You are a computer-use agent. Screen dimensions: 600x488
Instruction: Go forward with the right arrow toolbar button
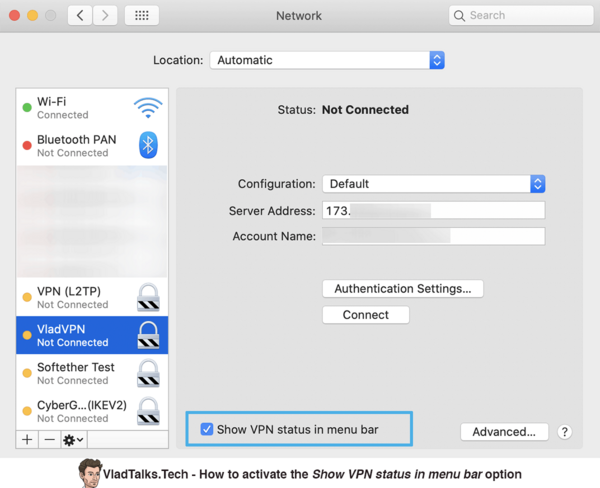point(105,15)
